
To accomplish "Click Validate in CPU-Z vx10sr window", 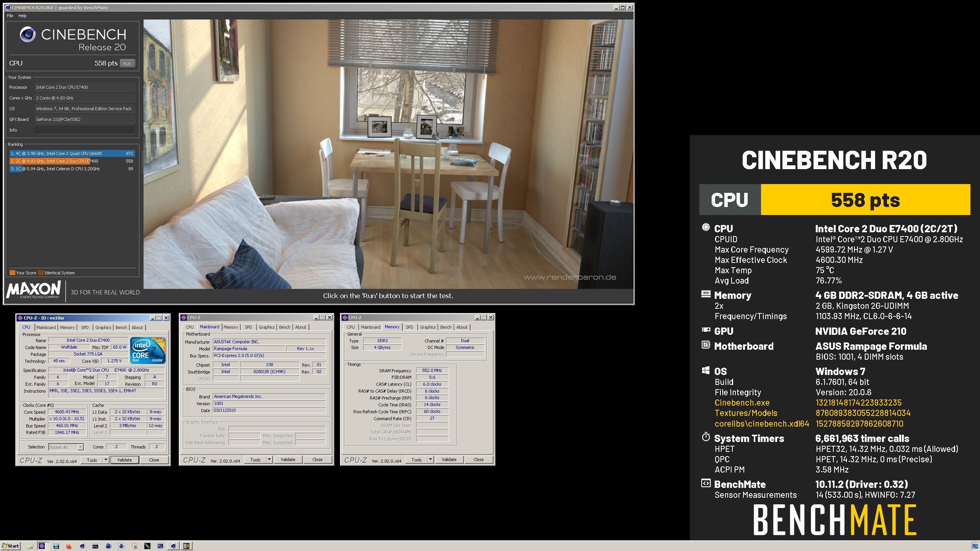I will click(124, 460).
